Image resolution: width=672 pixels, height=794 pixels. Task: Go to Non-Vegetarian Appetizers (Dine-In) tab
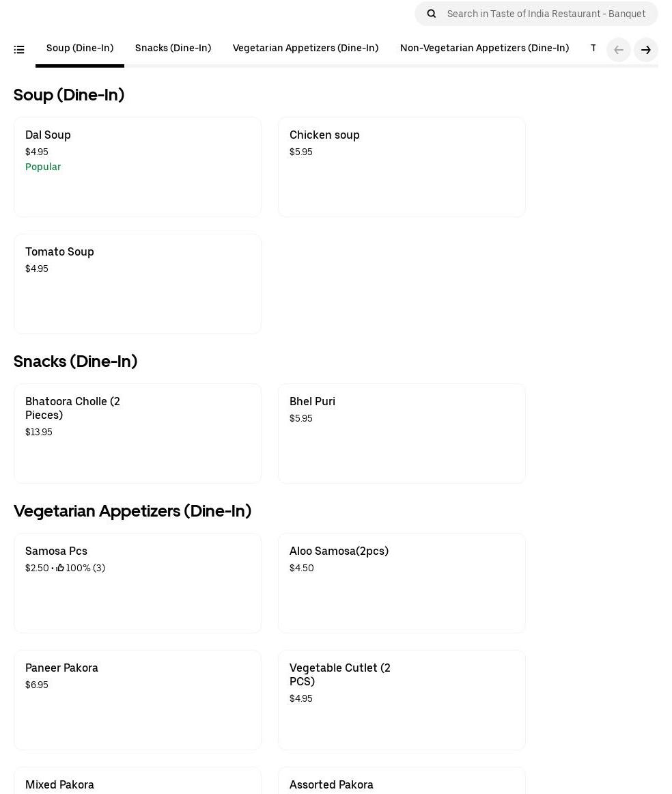tap(484, 49)
